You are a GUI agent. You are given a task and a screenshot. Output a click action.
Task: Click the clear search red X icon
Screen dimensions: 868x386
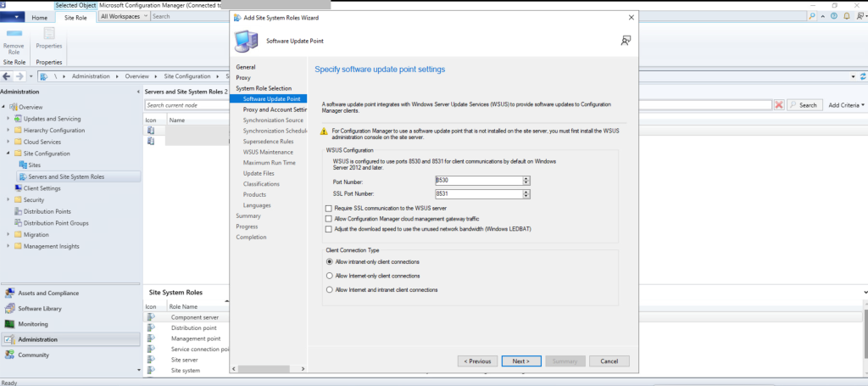click(x=778, y=105)
